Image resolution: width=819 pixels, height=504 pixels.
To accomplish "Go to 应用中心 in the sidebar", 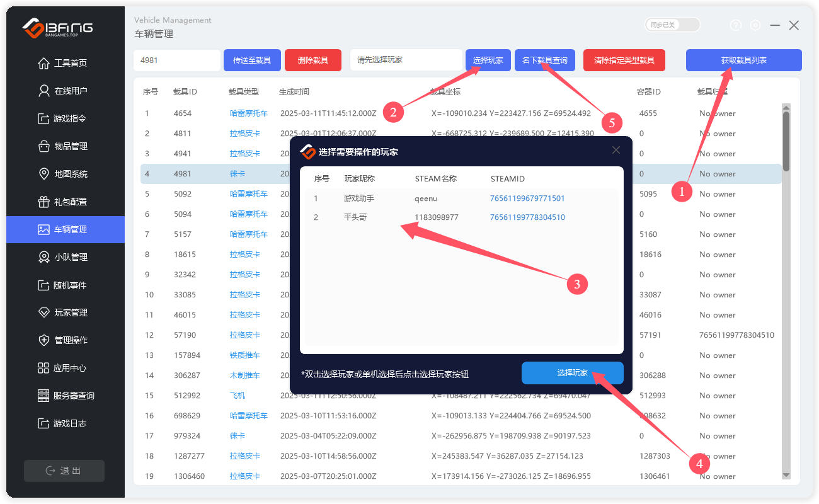I will [x=70, y=368].
